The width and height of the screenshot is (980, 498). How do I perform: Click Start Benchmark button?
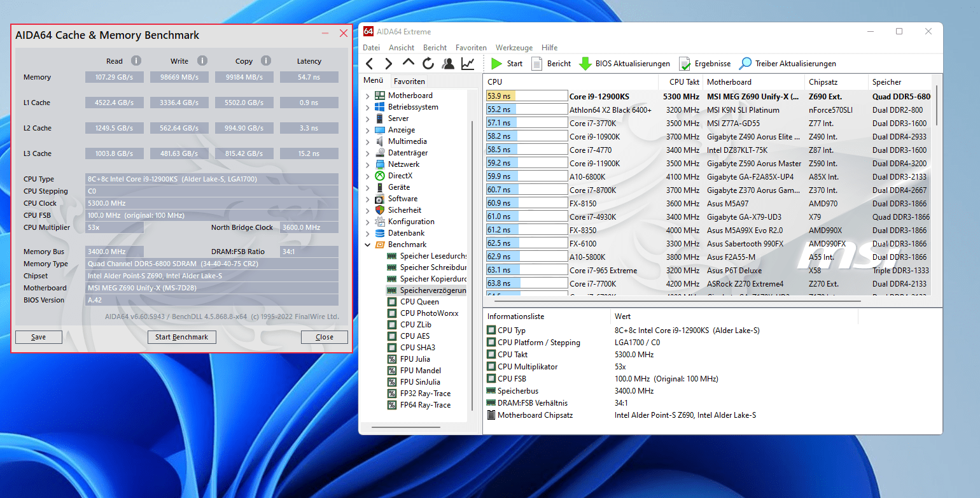[x=181, y=337]
